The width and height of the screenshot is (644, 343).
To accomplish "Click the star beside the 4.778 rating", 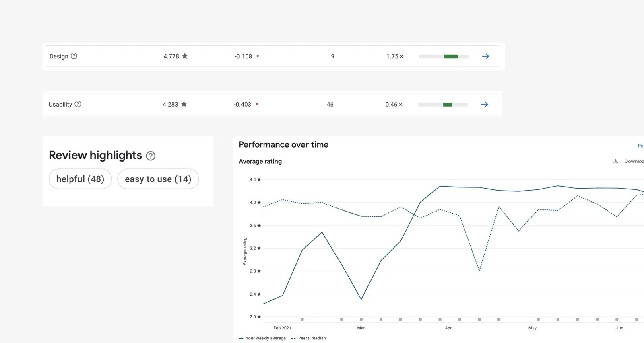I will [x=185, y=56].
